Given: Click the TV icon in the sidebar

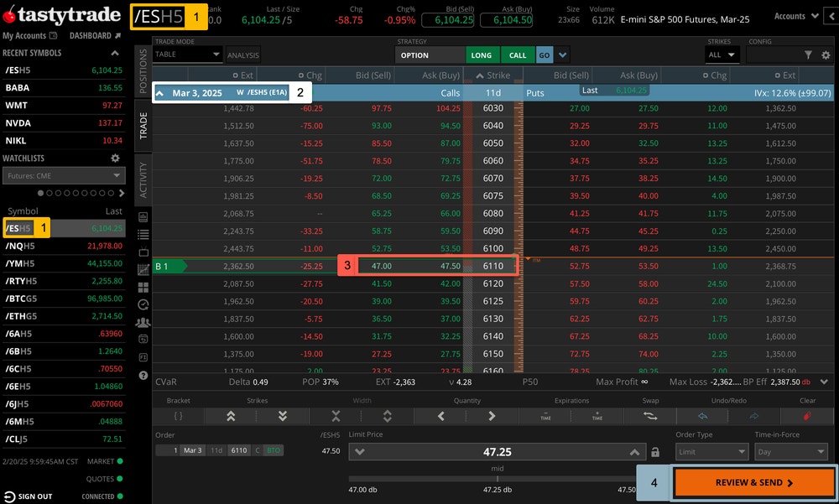Looking at the screenshot, I should (143, 252).
